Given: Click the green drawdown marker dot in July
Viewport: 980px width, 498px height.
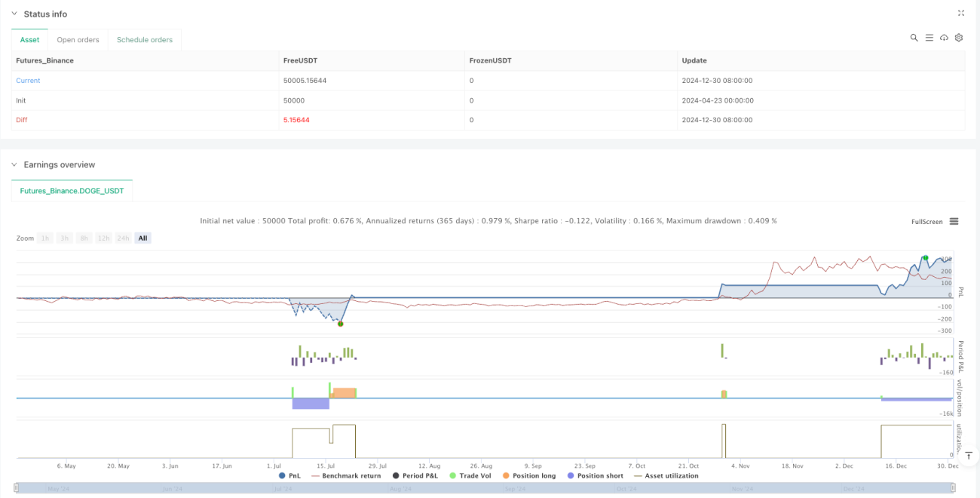Looking at the screenshot, I should 340,324.
